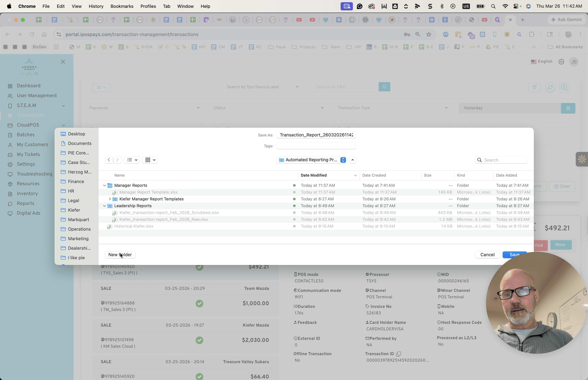This screenshot has height=380, width=588.
Task: Open the Profiles menu in the menu bar
Action: 148,6
